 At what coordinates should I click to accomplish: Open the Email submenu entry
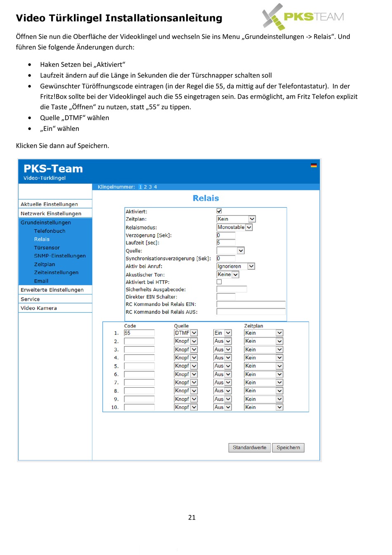pos(41,281)
